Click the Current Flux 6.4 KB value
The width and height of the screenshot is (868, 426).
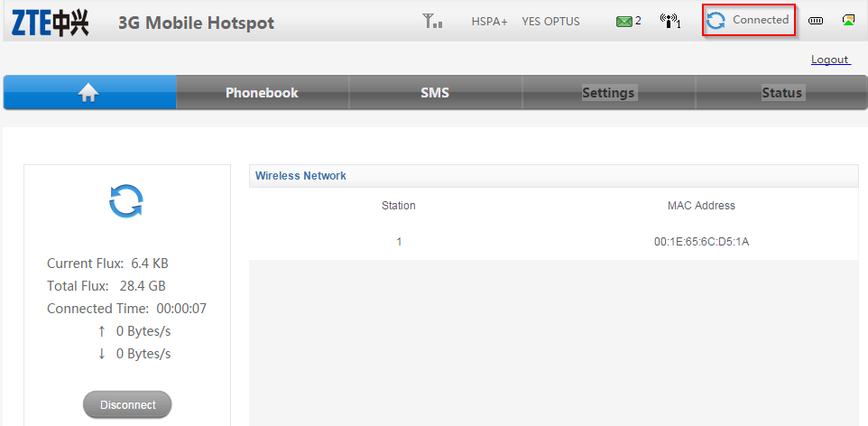[x=150, y=264]
